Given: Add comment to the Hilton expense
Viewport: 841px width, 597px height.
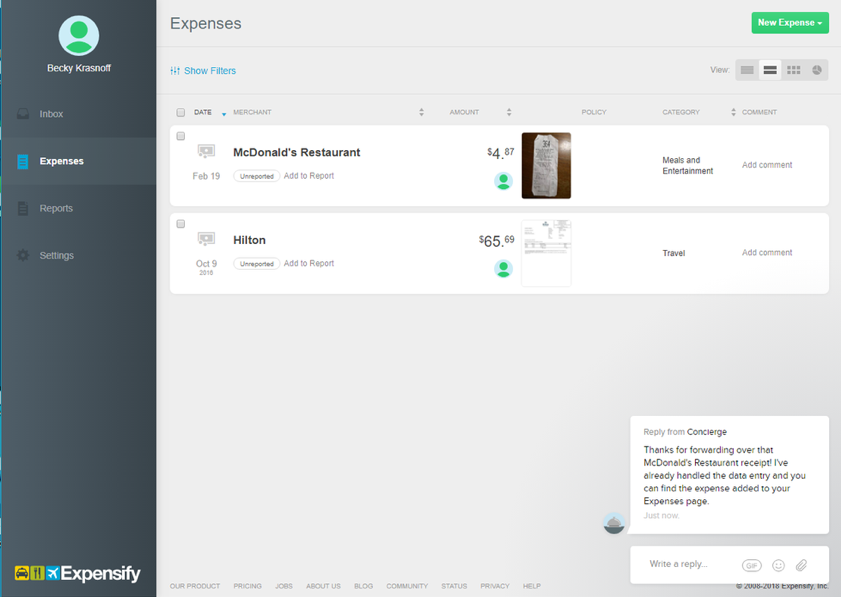Looking at the screenshot, I should click(767, 252).
